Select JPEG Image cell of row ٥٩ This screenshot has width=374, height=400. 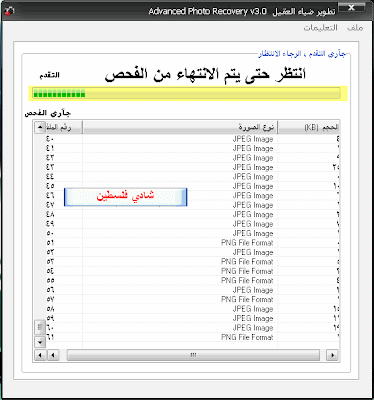point(253,318)
